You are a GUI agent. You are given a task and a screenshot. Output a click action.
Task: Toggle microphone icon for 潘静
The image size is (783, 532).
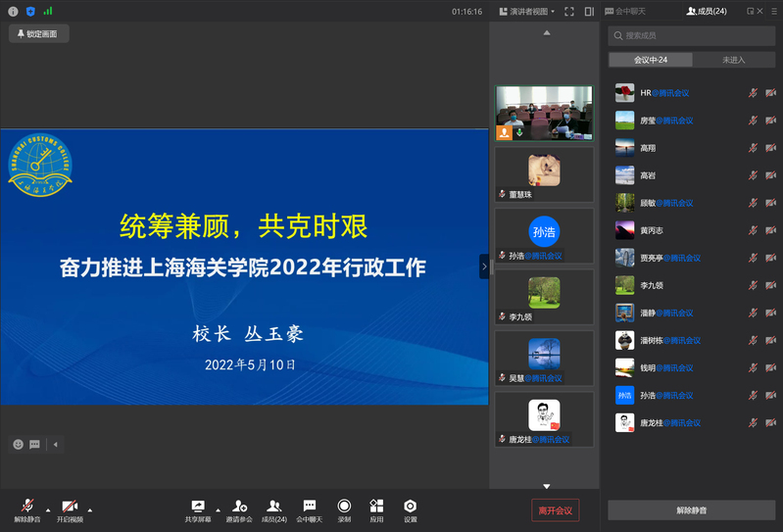click(753, 313)
